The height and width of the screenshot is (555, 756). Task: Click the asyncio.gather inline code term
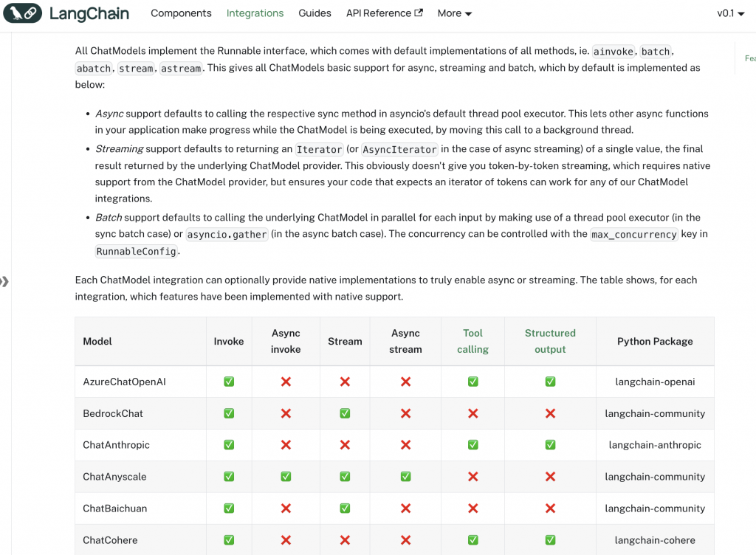[227, 235]
